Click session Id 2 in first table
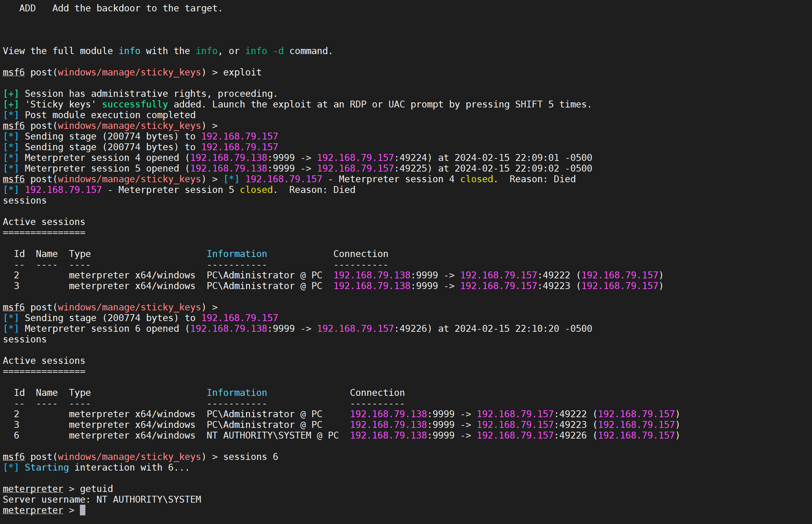The image size is (812, 524). (x=17, y=275)
